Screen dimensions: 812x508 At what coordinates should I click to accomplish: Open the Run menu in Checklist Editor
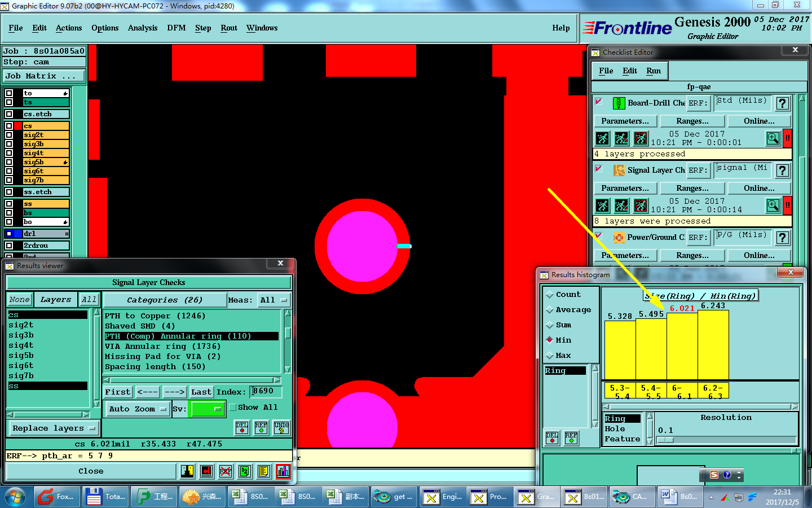click(x=654, y=71)
